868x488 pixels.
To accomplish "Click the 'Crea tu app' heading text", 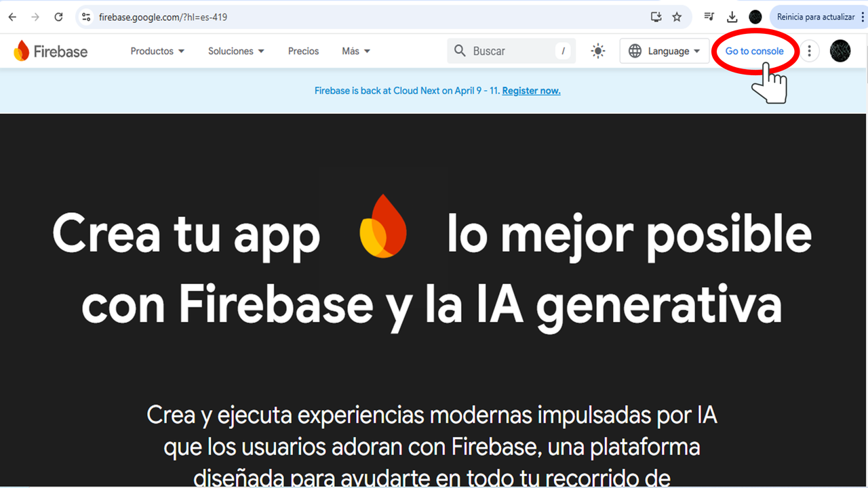I will pyautogui.click(x=186, y=234).
